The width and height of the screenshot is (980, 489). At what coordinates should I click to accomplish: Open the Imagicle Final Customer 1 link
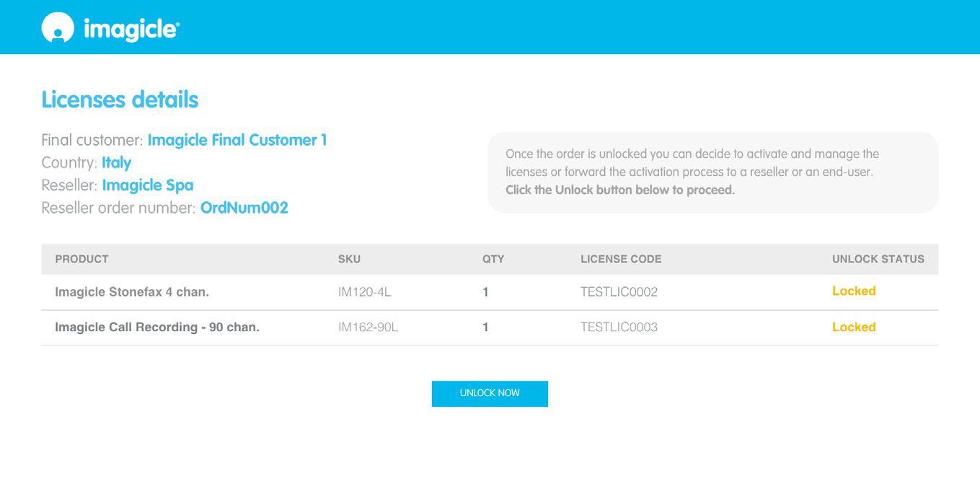tap(237, 140)
